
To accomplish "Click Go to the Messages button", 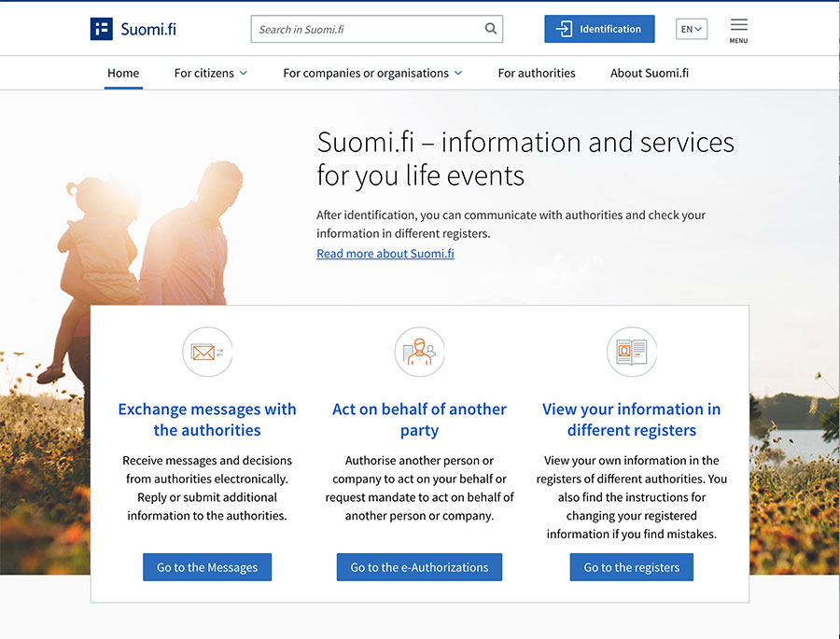I will click(207, 567).
